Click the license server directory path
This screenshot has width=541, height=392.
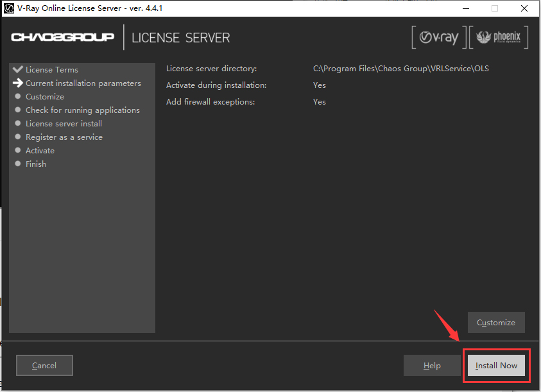tap(401, 68)
